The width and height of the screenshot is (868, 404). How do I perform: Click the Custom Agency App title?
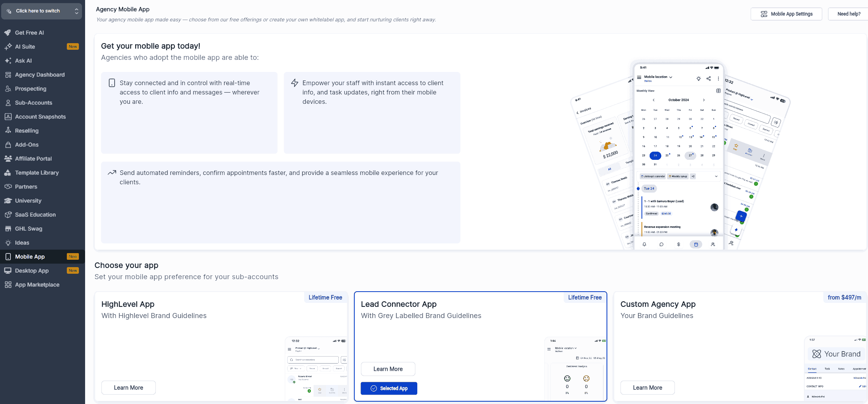coord(658,304)
